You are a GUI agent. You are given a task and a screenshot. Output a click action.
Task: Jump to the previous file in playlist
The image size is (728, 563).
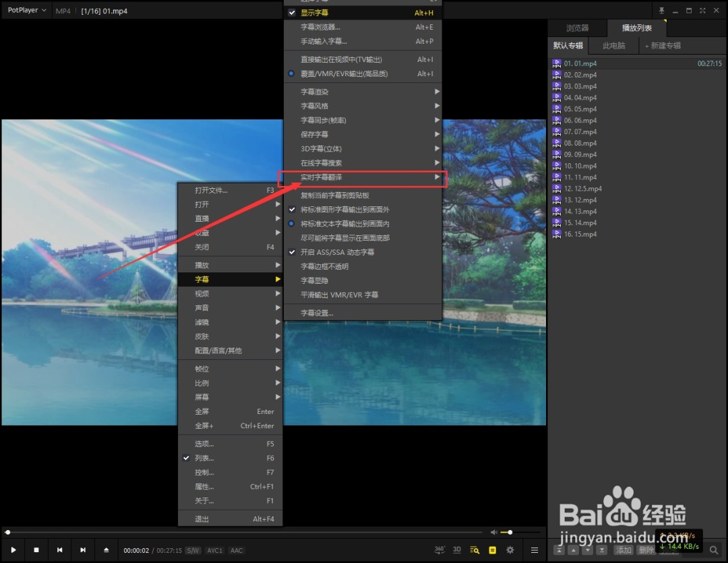(x=59, y=550)
